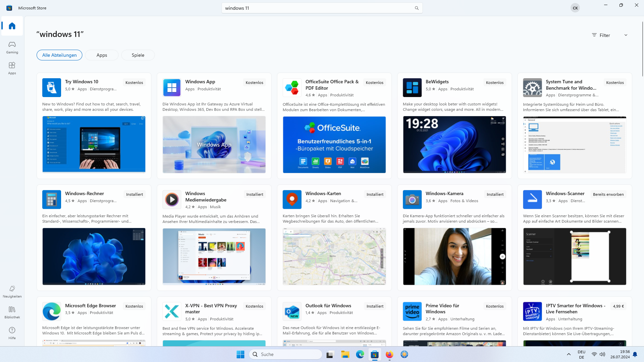Image resolution: width=644 pixels, height=362 pixels.
Task: Click Bereits erworben for Windows-Scanner
Action: [x=608, y=194]
